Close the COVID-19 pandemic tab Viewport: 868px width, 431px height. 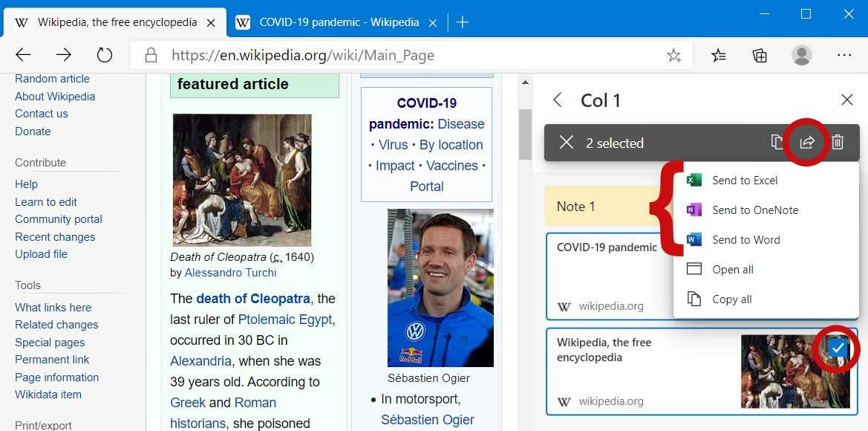click(433, 23)
